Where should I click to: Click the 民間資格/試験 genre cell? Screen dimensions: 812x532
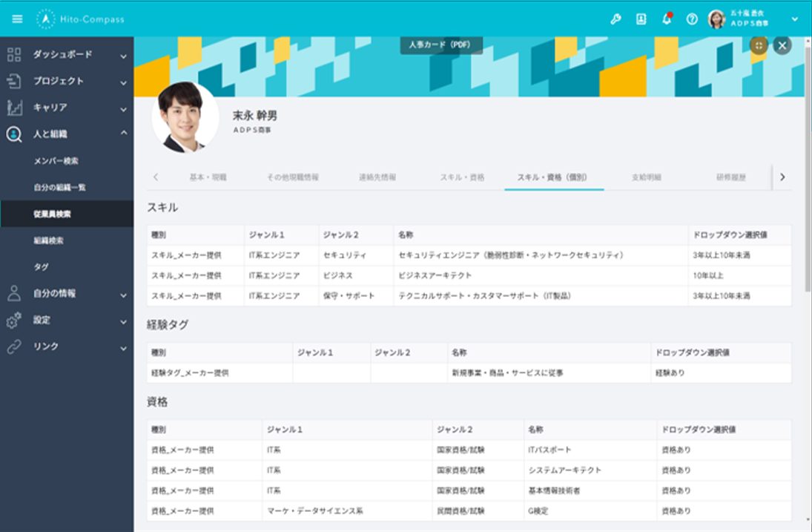pos(478,510)
